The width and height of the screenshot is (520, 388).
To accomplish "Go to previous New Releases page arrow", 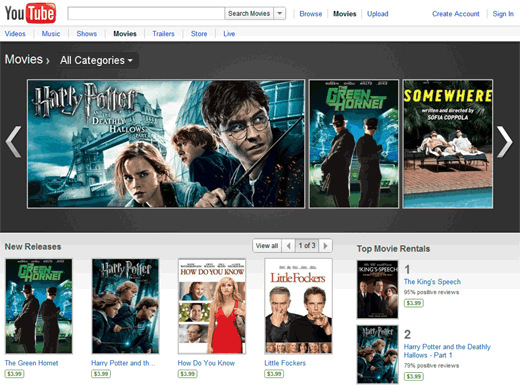I will [288, 246].
